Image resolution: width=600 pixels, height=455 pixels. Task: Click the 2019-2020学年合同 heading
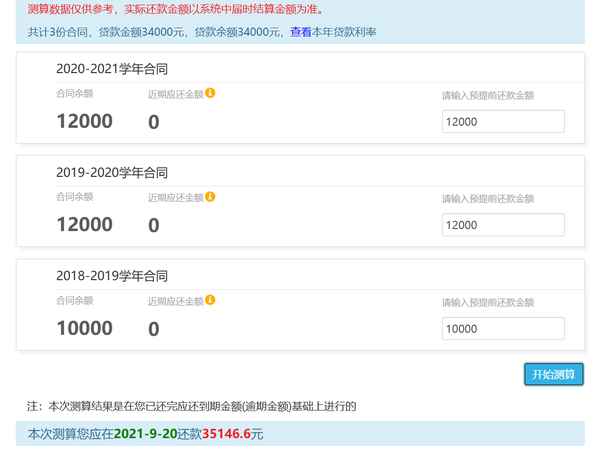pyautogui.click(x=112, y=173)
